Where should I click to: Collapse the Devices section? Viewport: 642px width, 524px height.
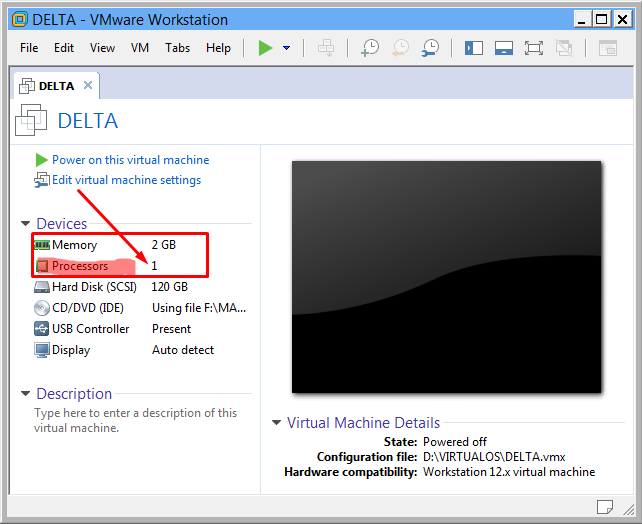[25, 224]
